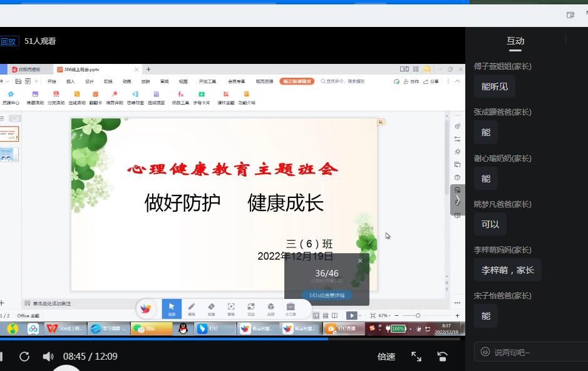Viewport: 588px width, 371px height.
Task: Mute the video using speaker icon
Action: [x=48, y=357]
